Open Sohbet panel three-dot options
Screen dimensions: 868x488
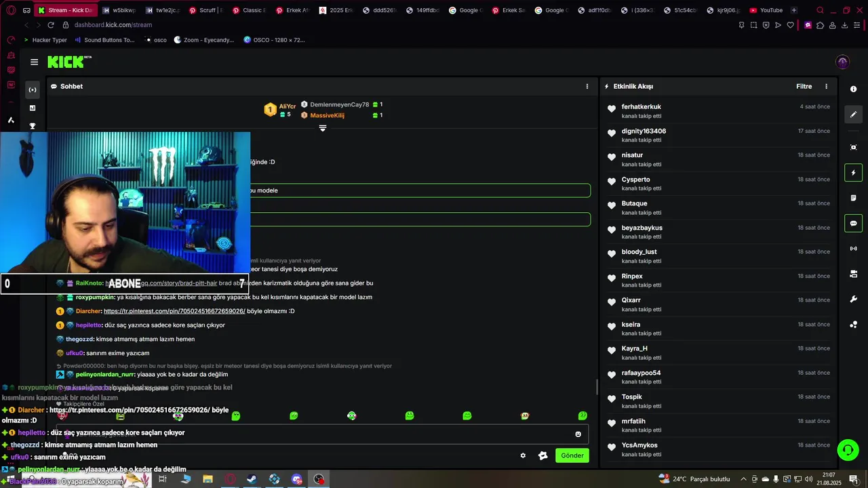tap(587, 86)
